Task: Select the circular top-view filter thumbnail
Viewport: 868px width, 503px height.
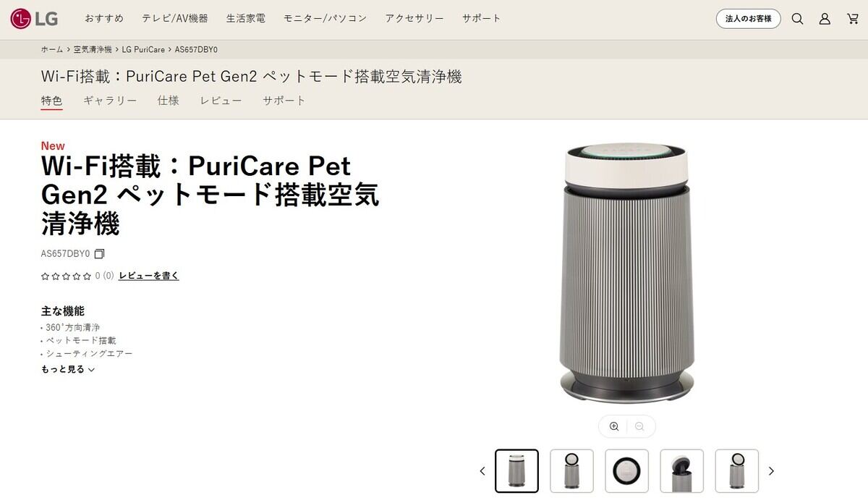Action: tap(627, 471)
